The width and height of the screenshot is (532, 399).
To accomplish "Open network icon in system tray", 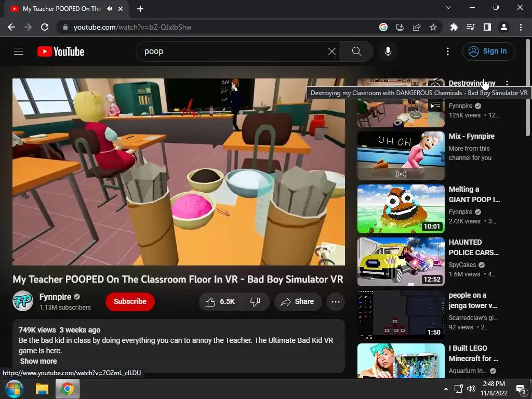I will click(x=459, y=389).
